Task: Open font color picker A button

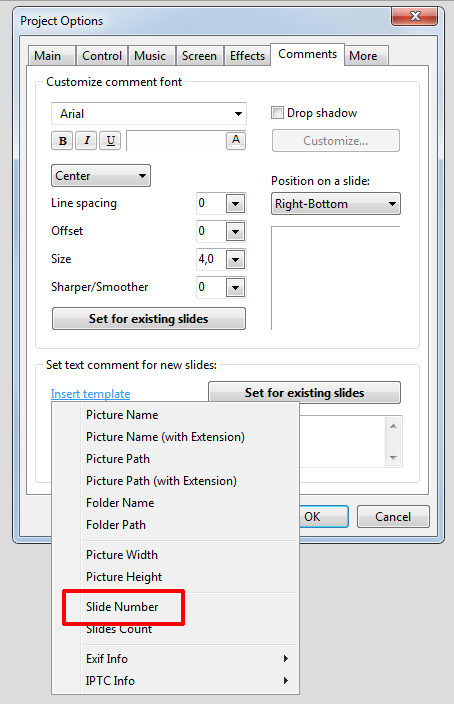Action: click(x=236, y=141)
